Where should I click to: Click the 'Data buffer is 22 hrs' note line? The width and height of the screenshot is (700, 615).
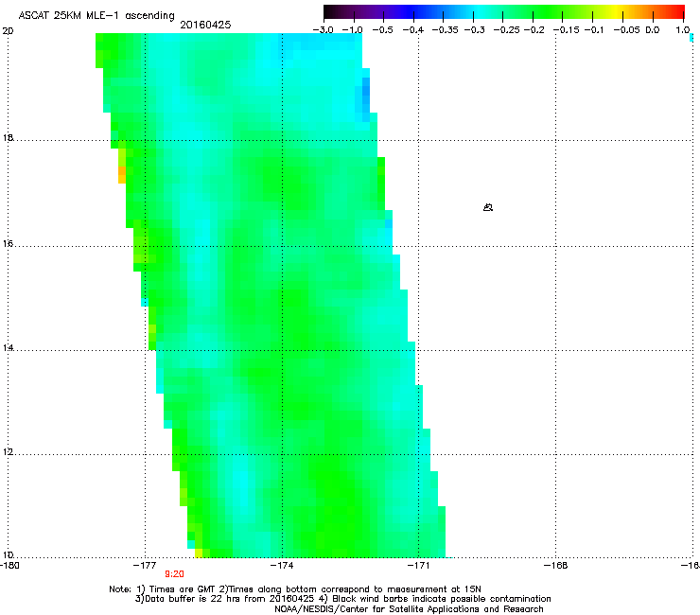click(x=342, y=599)
